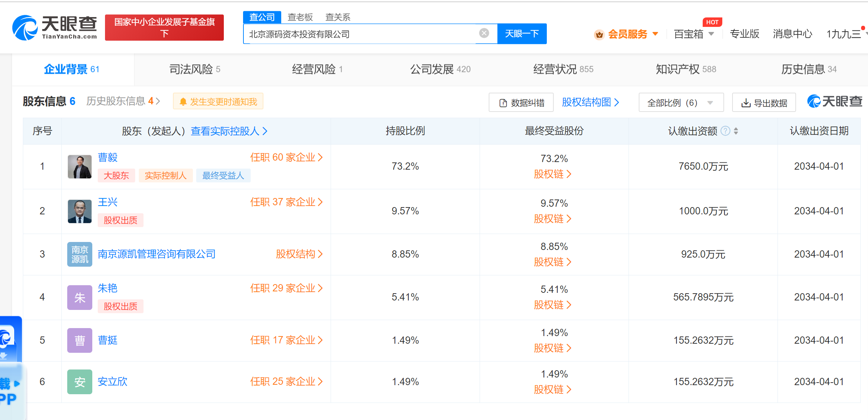
Task: Open 曹毅's 任职 60 家企业 list
Action: pos(286,157)
